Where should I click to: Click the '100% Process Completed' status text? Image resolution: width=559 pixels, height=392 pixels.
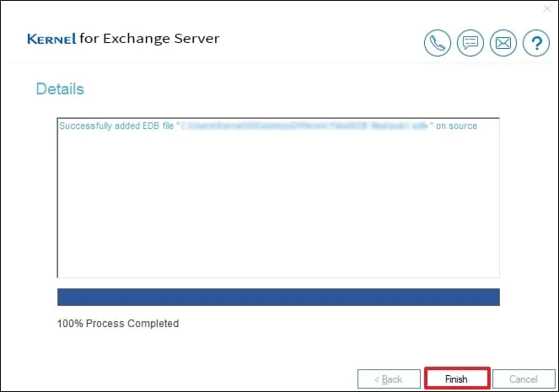point(118,324)
